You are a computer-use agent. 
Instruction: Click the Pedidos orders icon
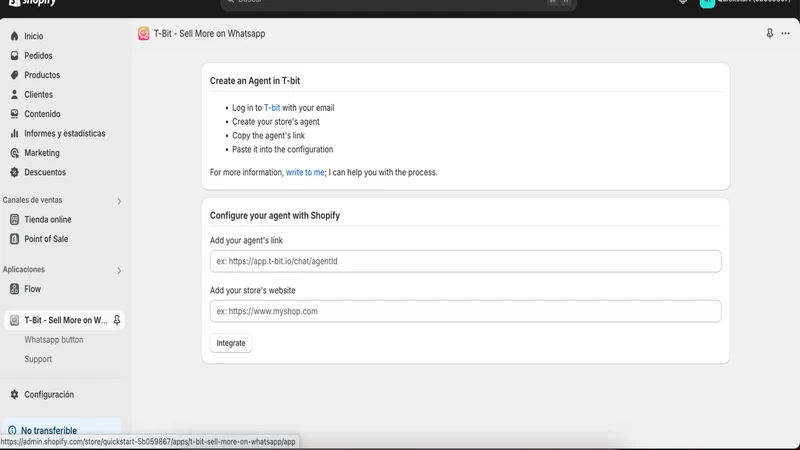click(x=14, y=56)
